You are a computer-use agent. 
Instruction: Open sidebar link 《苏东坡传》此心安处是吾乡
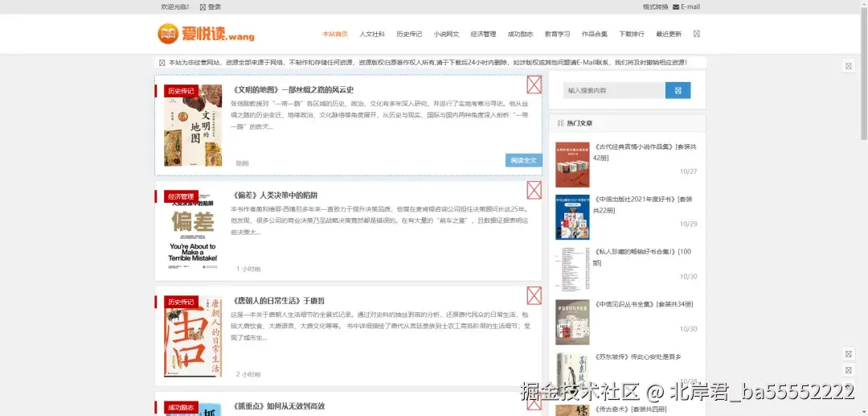(637, 356)
